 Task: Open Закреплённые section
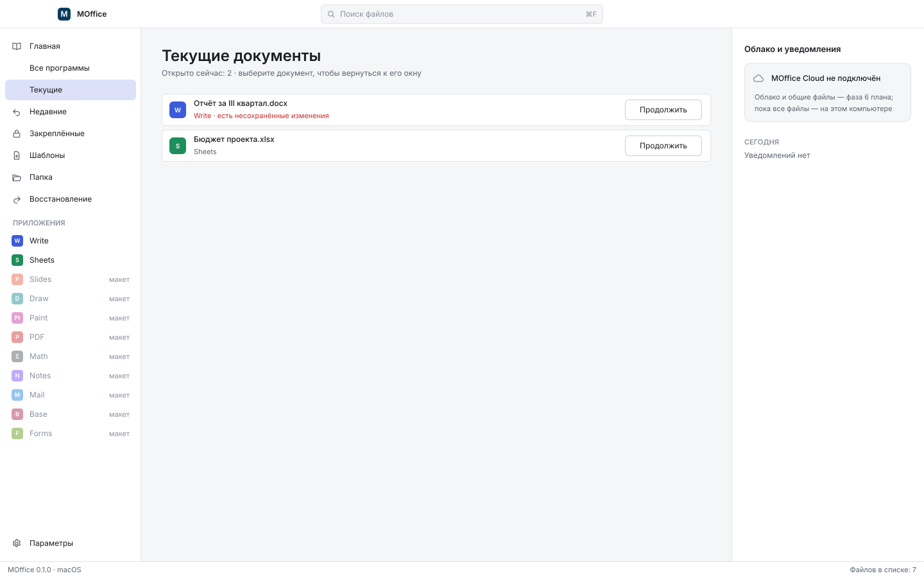(x=71, y=134)
